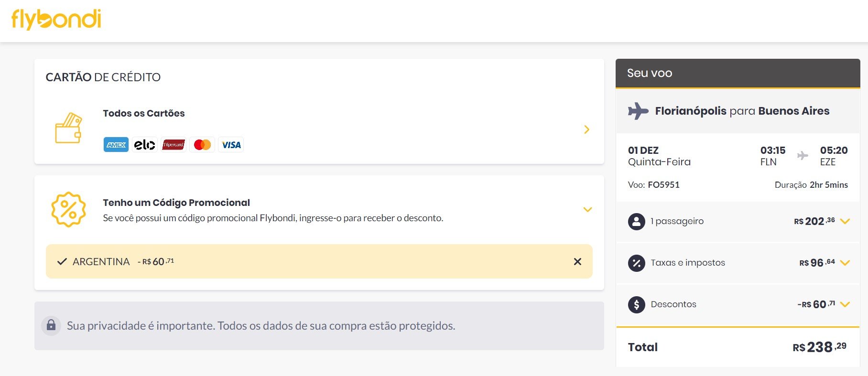Screen dimensions: 868x376
Task: Click the passenger profile icon
Action: click(x=636, y=221)
